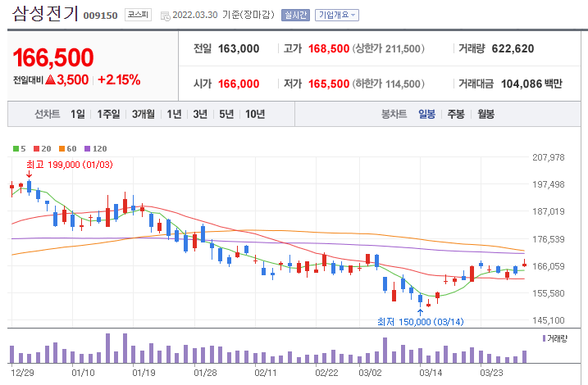This screenshot has width=588, height=385.
Task: Select the 1주일 line chart period
Action: tap(108, 114)
